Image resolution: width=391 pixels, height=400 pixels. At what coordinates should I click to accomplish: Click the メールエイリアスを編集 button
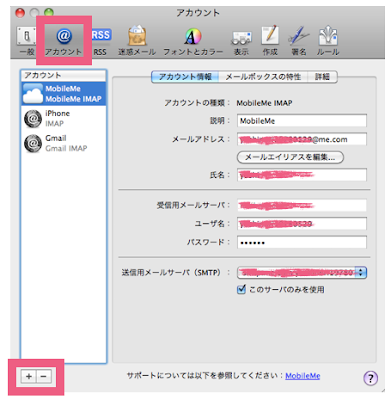[x=290, y=157]
